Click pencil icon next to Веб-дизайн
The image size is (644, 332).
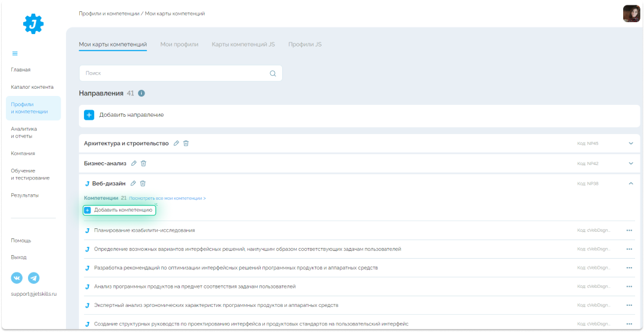coord(133,184)
